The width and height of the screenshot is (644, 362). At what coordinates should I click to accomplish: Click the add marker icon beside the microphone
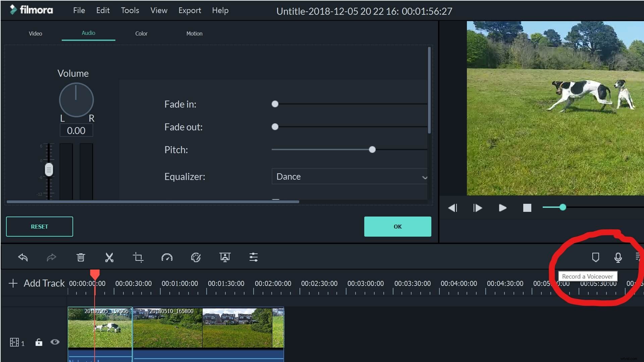pos(596,257)
